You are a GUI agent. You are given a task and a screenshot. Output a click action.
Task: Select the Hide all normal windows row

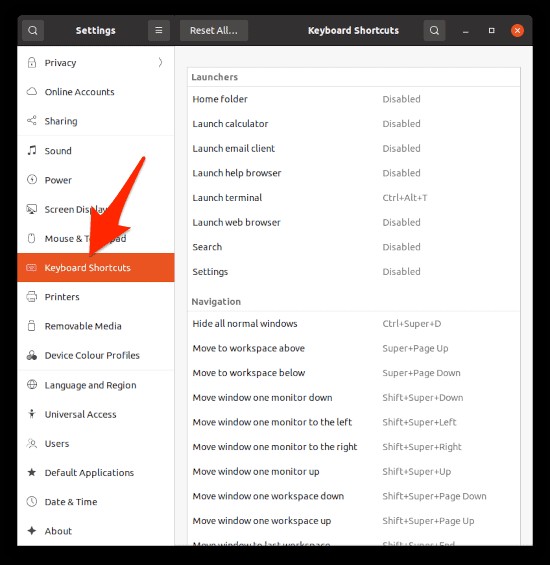354,324
